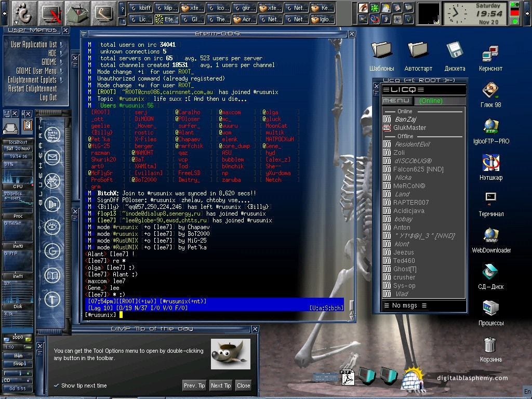
Task: Click the No msgs button in Licq
Action: click(x=405, y=305)
